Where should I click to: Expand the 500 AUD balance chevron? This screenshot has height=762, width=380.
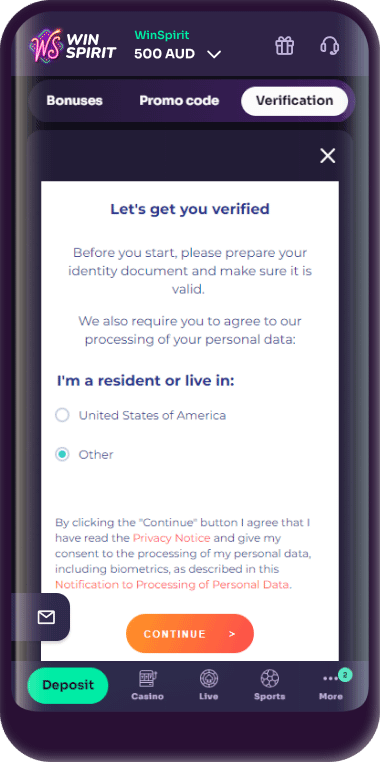214,54
